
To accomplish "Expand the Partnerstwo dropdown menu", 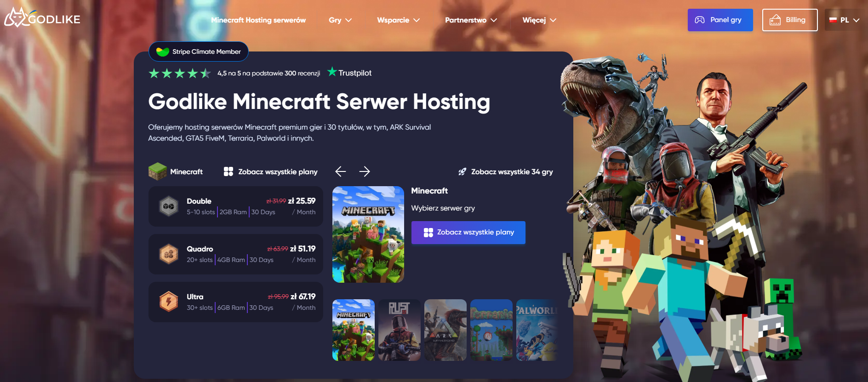I will [x=471, y=20].
